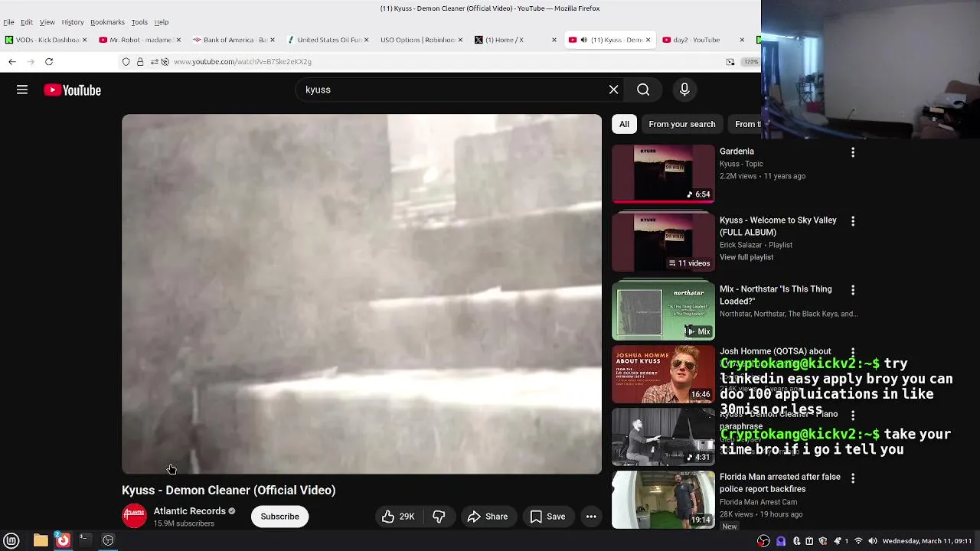Open Atlantic Records channel avatar
Image resolution: width=980 pixels, height=551 pixels.
pos(134,517)
